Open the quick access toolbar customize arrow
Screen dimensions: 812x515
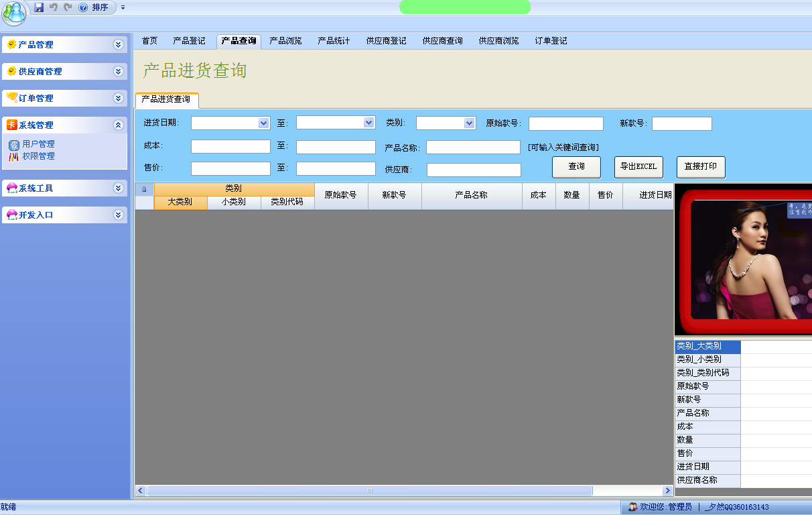click(123, 7)
